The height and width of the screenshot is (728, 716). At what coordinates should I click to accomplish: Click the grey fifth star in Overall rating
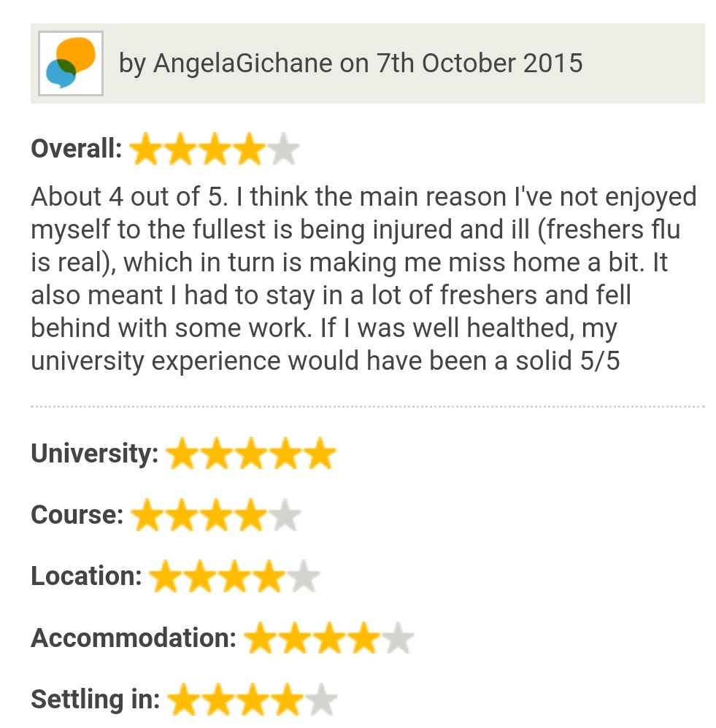pyautogui.click(x=284, y=149)
